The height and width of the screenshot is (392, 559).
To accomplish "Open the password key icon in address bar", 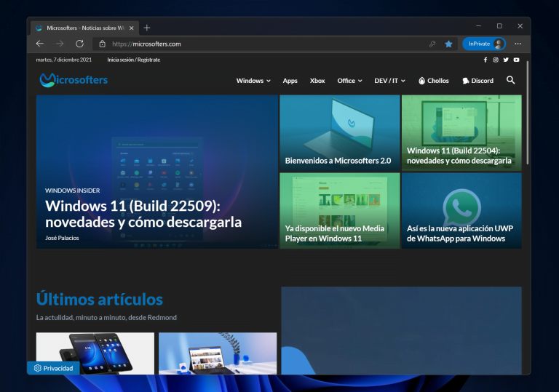I will tap(432, 44).
